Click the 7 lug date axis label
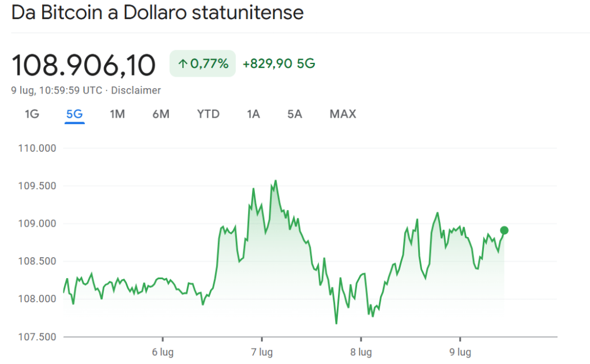590x364 pixels. click(262, 351)
